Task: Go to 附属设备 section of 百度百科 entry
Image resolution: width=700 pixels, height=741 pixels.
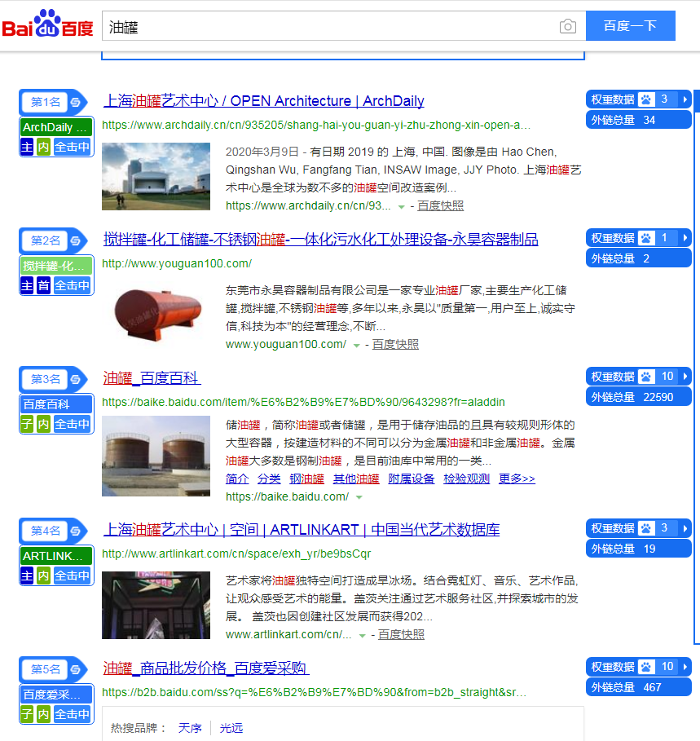Action: (x=412, y=479)
